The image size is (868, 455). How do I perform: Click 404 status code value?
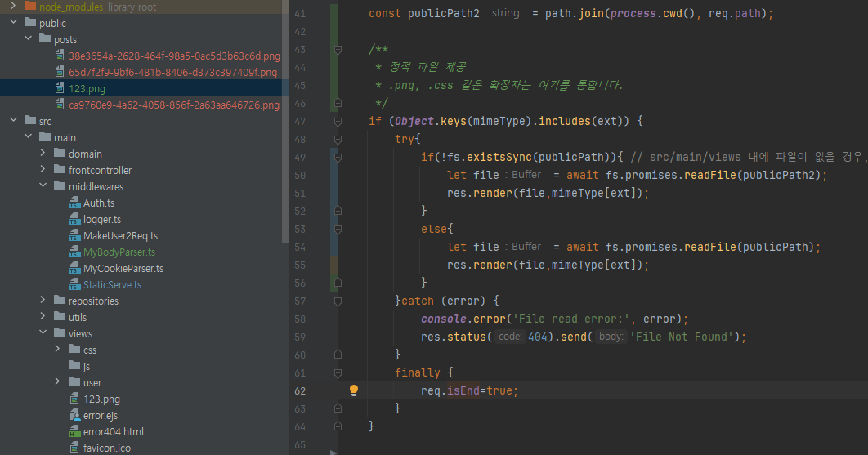coord(538,337)
